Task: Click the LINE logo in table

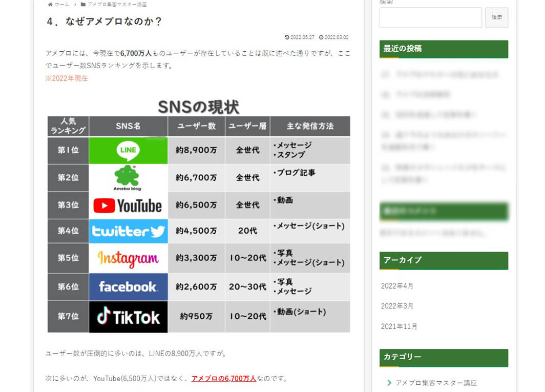Action: click(128, 150)
